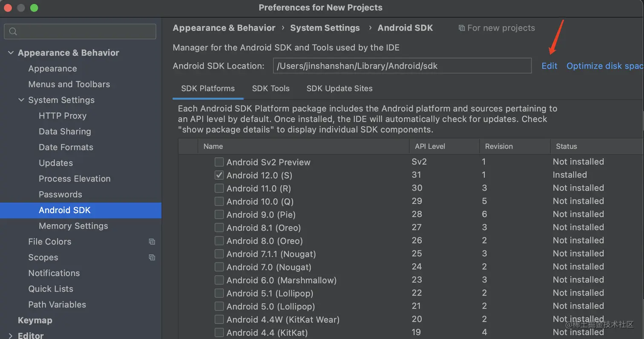Check the Android 5.0 (Lollipop) checkbox
The height and width of the screenshot is (339, 644).
[219, 306]
